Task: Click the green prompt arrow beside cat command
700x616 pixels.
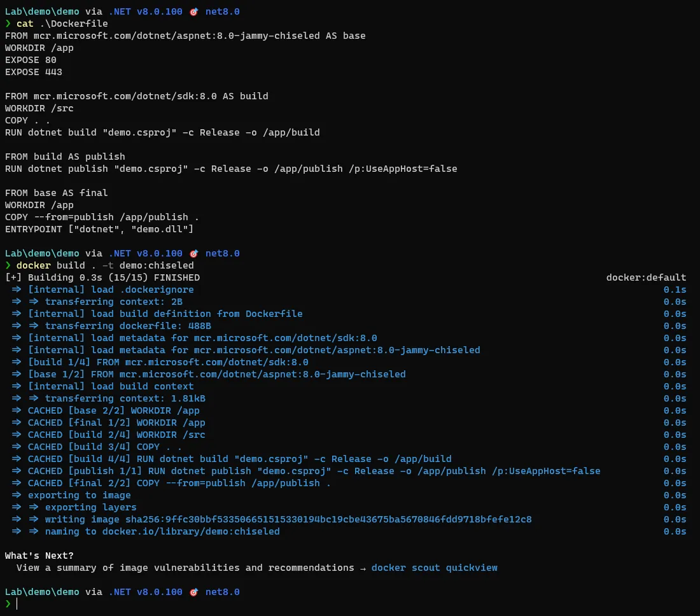Action: [x=6, y=24]
